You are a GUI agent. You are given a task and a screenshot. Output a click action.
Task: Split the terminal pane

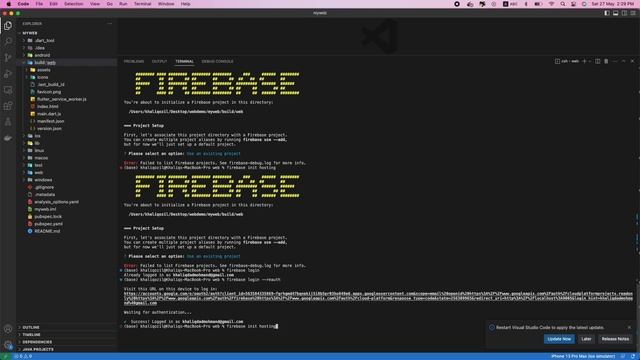click(598, 61)
